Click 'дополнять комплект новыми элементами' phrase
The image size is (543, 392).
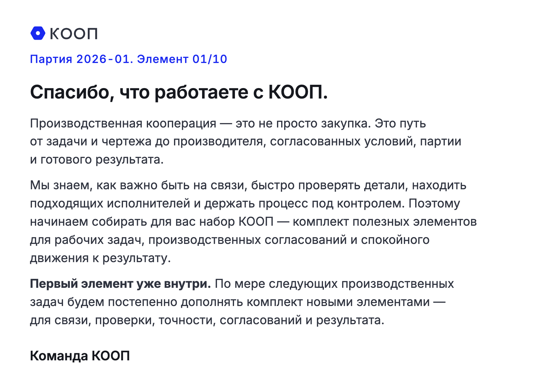click(x=305, y=302)
